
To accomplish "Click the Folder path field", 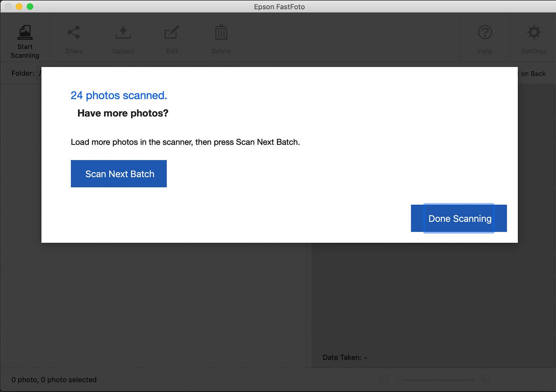I will tap(39, 73).
